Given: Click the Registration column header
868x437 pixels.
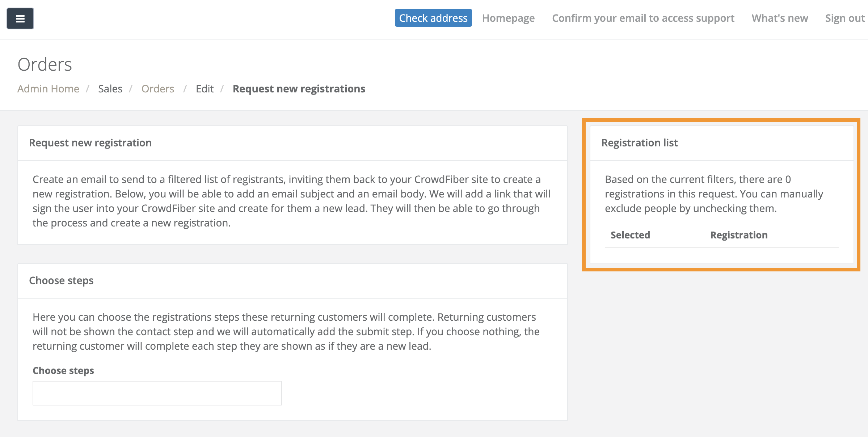Looking at the screenshot, I should pyautogui.click(x=739, y=235).
